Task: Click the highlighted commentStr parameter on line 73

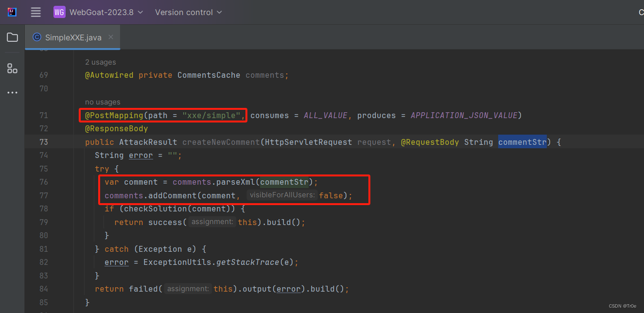Action: (x=522, y=142)
